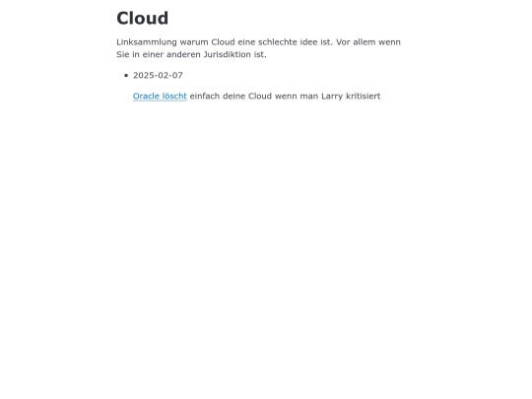This screenshot has height=399, width=532.
Task: Click the square bullet before the date
Action: [126, 75]
